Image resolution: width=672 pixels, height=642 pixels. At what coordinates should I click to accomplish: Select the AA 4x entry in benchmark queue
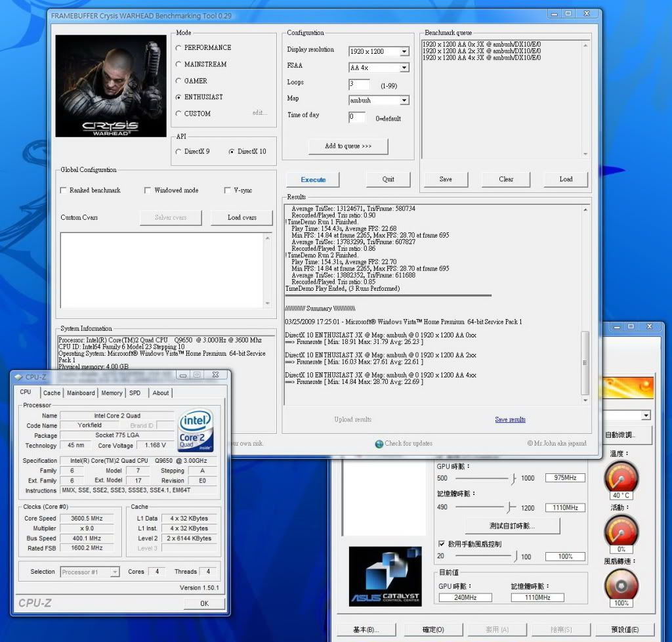coord(482,58)
